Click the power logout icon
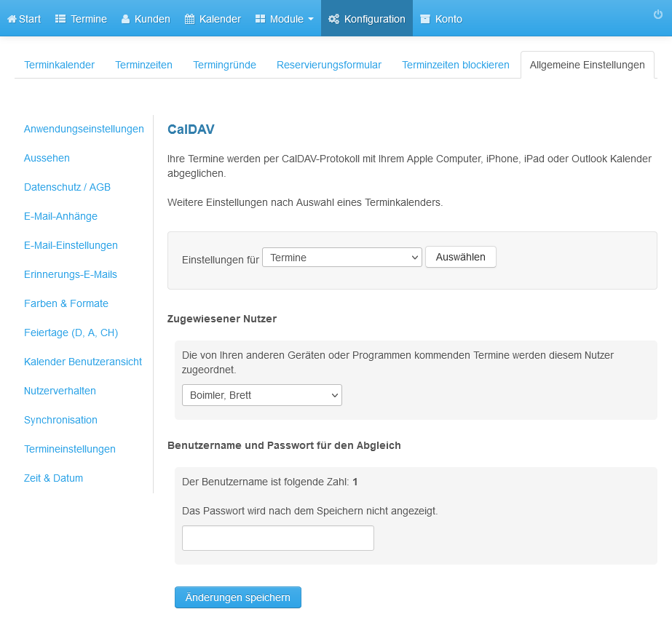The image size is (672, 617). pyautogui.click(x=658, y=15)
